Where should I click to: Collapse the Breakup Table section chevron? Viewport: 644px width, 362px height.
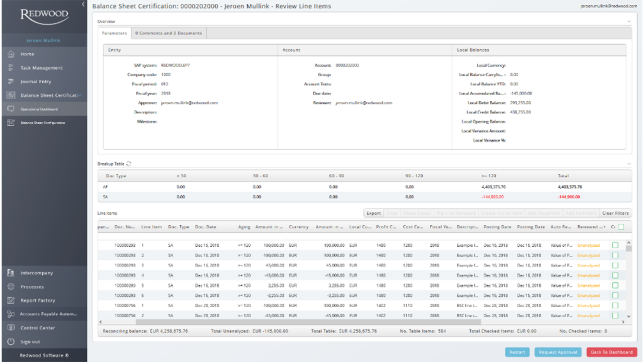629,164
